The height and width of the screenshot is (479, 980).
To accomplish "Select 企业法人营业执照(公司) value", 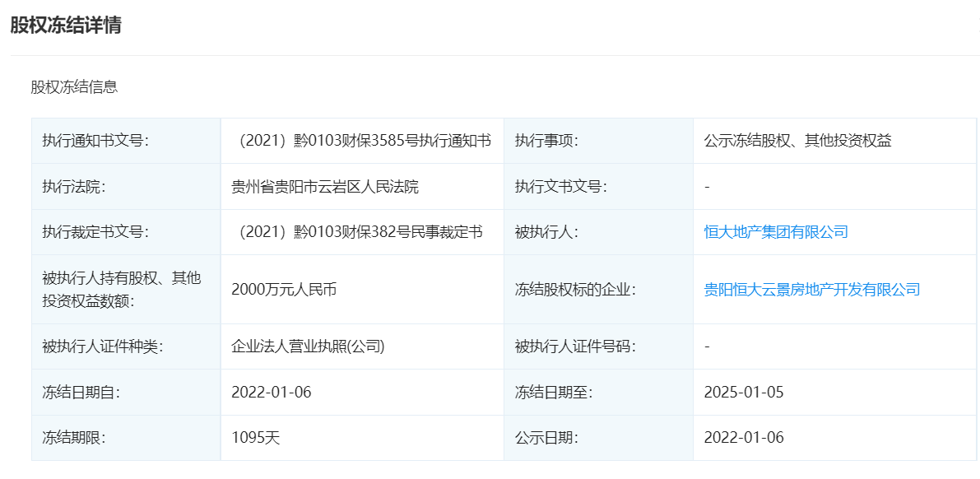I will 308,346.
